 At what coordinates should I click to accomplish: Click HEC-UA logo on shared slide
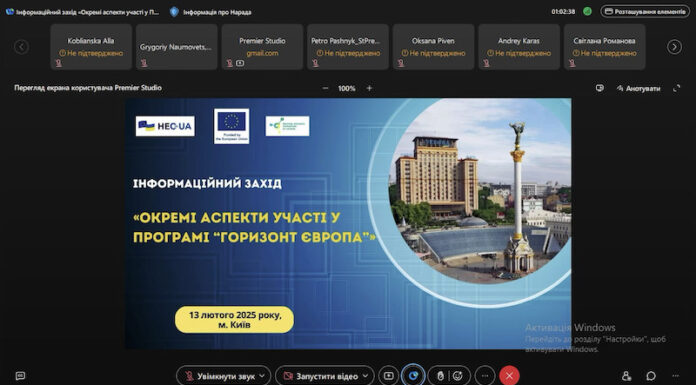[165, 126]
